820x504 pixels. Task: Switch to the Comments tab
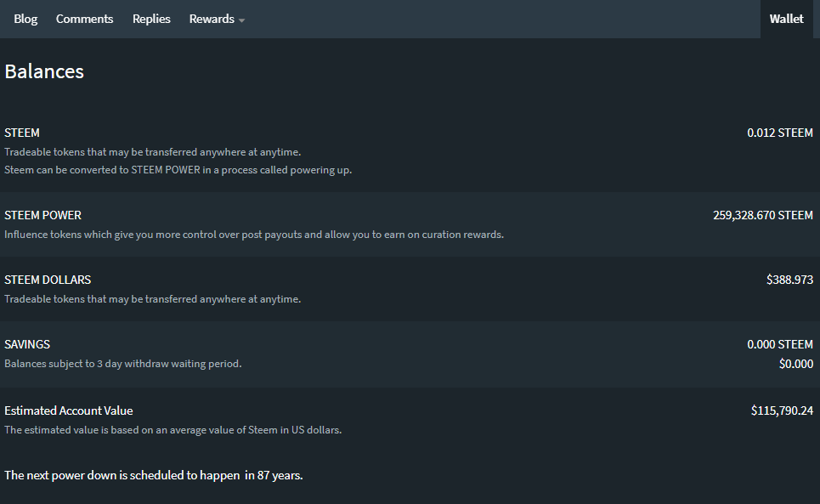coord(84,19)
